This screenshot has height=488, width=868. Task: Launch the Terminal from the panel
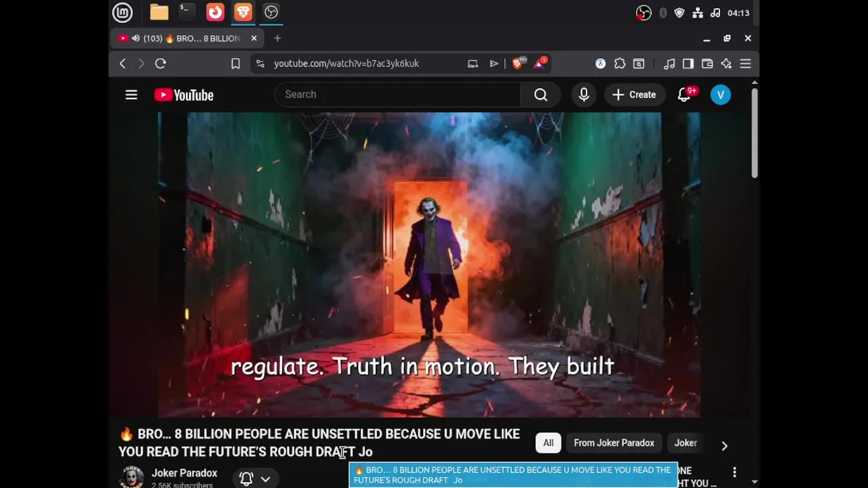tap(186, 12)
